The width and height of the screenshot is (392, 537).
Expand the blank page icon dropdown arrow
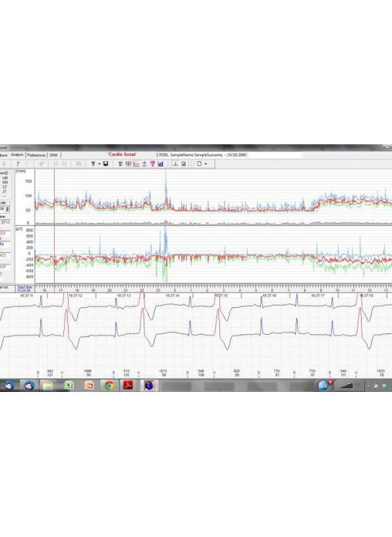[205, 164]
